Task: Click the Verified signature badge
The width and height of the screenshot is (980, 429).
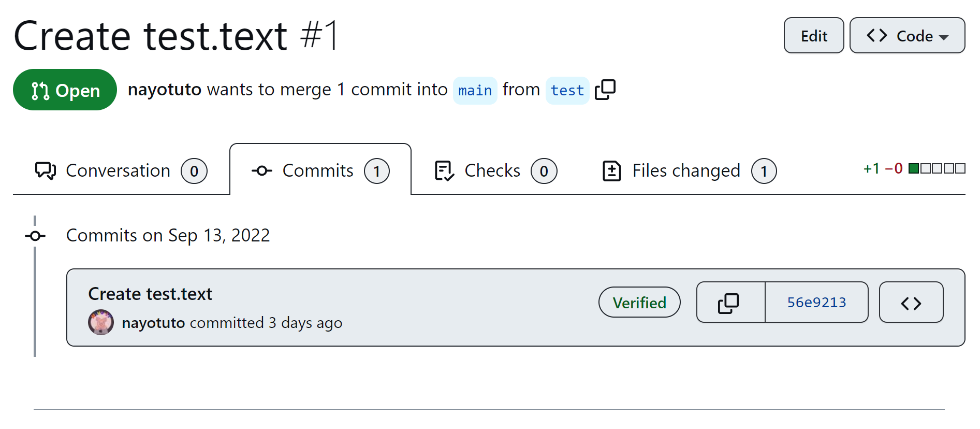Action: tap(639, 303)
